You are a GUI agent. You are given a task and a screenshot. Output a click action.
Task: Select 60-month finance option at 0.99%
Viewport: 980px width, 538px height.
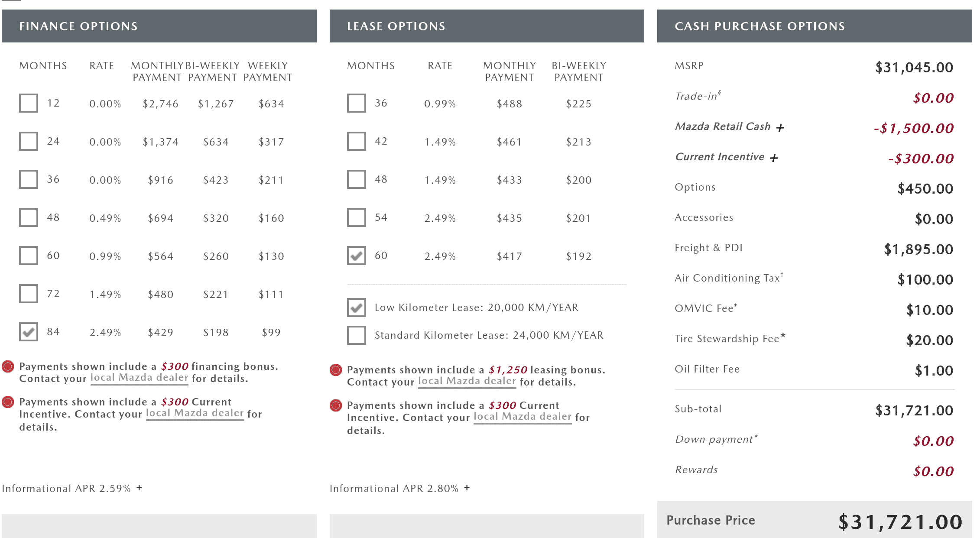click(x=29, y=256)
